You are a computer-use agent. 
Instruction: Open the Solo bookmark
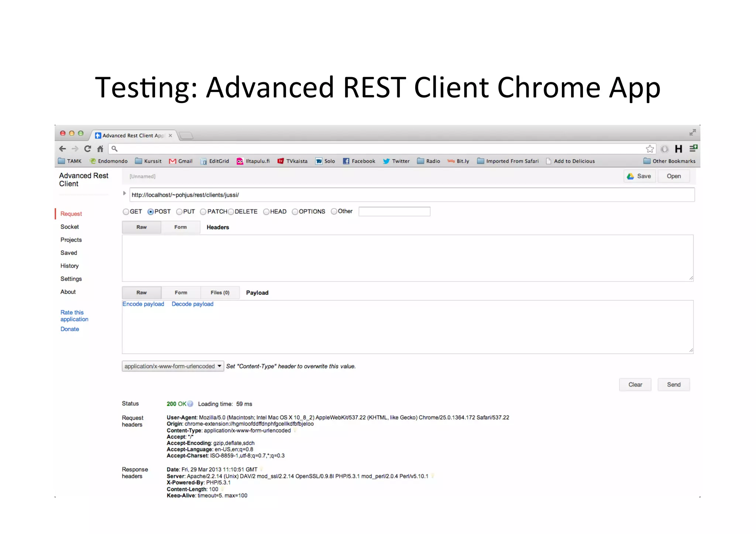(325, 161)
